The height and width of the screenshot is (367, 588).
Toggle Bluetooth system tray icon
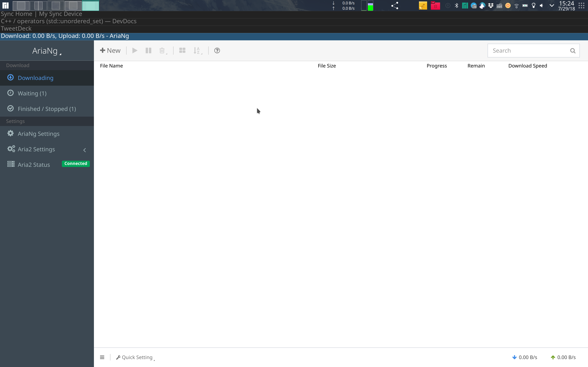tap(456, 6)
